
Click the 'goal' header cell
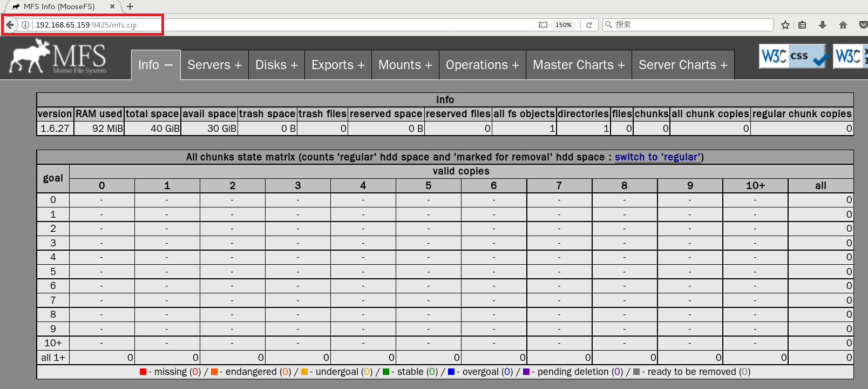coord(53,178)
